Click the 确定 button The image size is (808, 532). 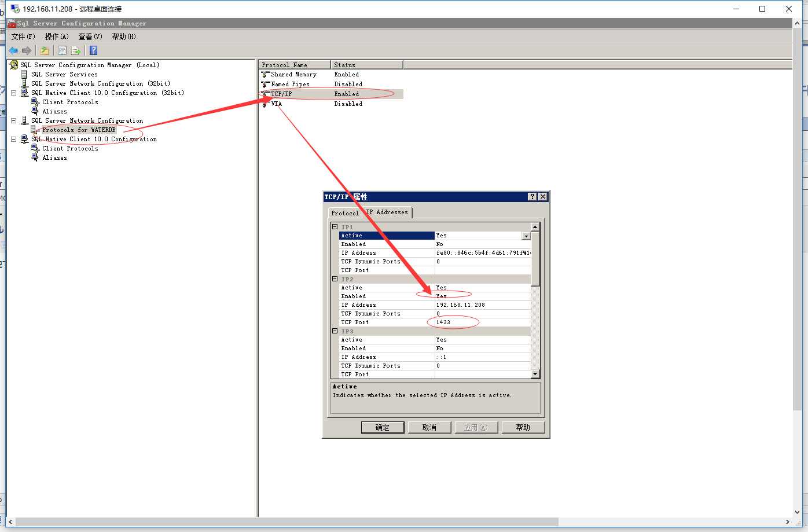(x=383, y=427)
